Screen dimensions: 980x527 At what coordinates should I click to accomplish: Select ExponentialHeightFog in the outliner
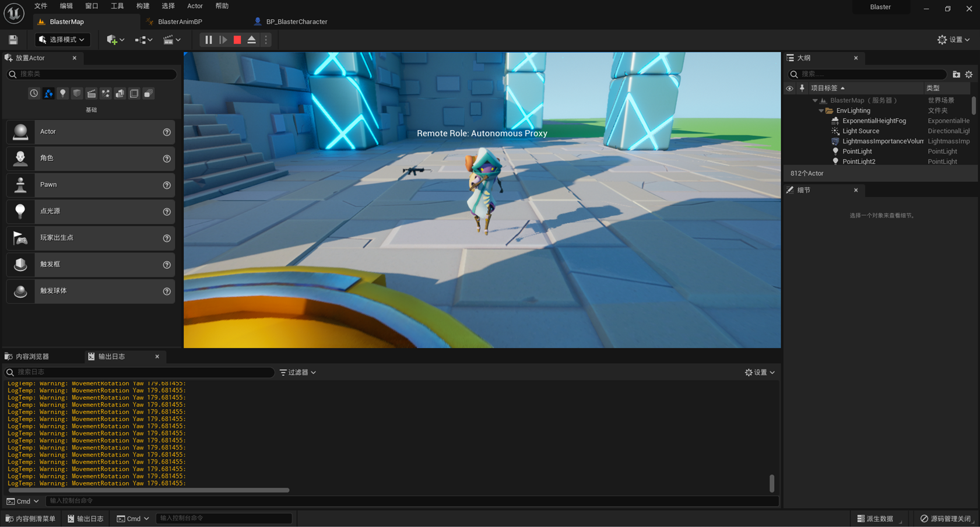[x=874, y=121]
